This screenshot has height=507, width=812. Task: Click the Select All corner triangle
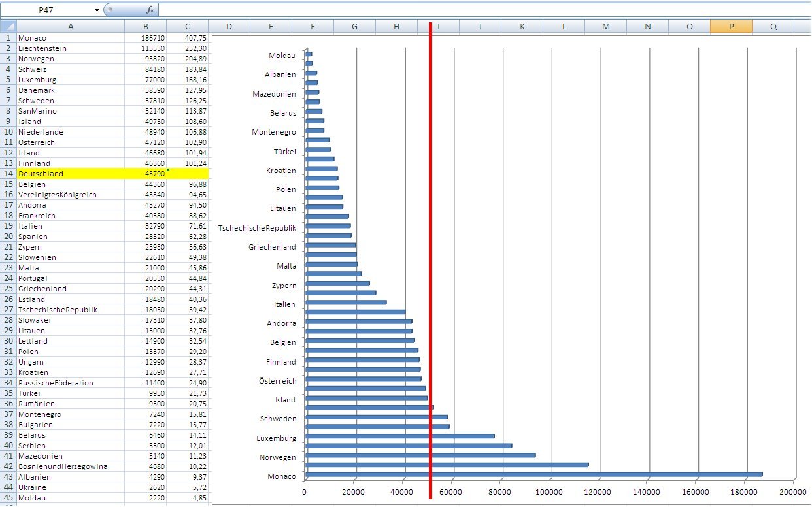click(8, 27)
